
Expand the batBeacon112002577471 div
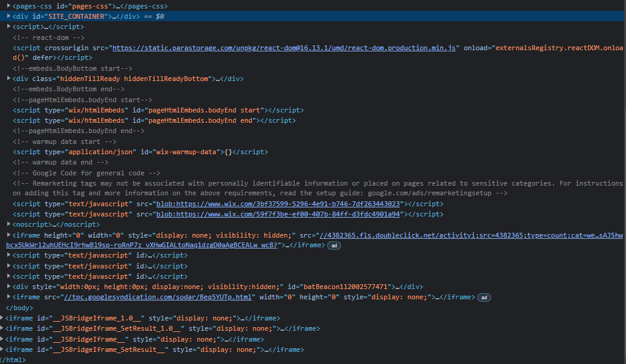[8, 286]
